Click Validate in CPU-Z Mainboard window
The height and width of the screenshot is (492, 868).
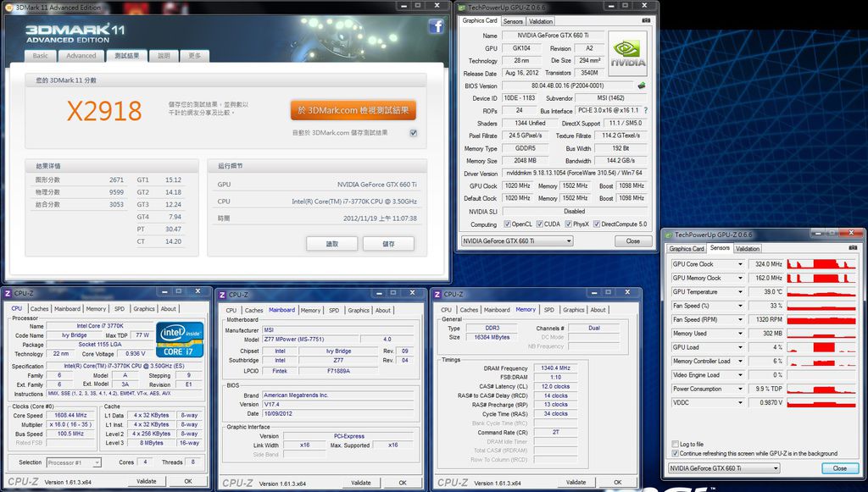(361, 483)
